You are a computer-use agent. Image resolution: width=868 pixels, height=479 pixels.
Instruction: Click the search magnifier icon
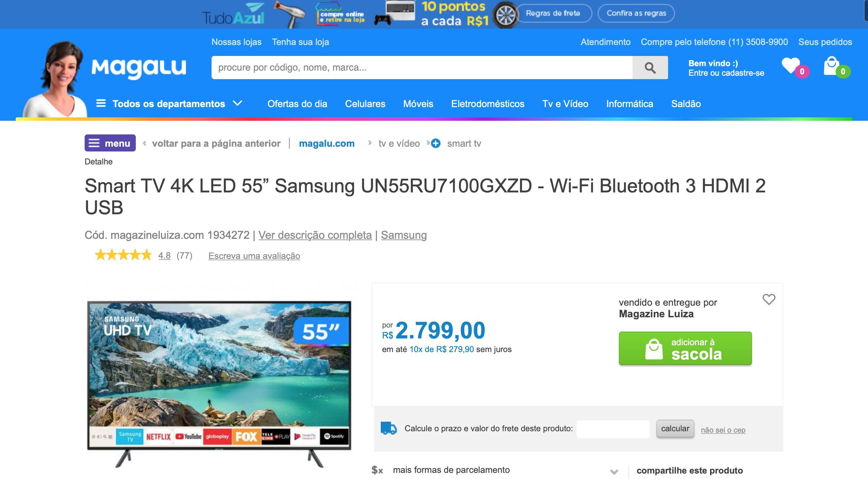tap(650, 68)
